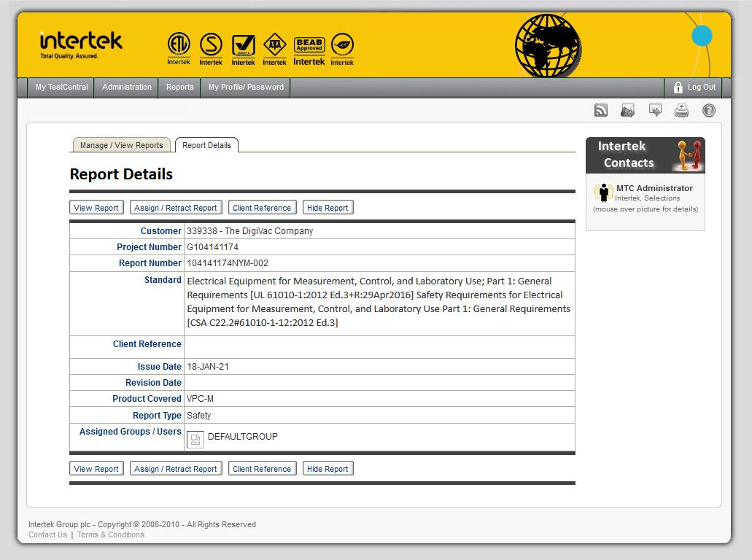Click the S Intertek certification mark
This screenshot has height=560, width=752.
tap(211, 48)
